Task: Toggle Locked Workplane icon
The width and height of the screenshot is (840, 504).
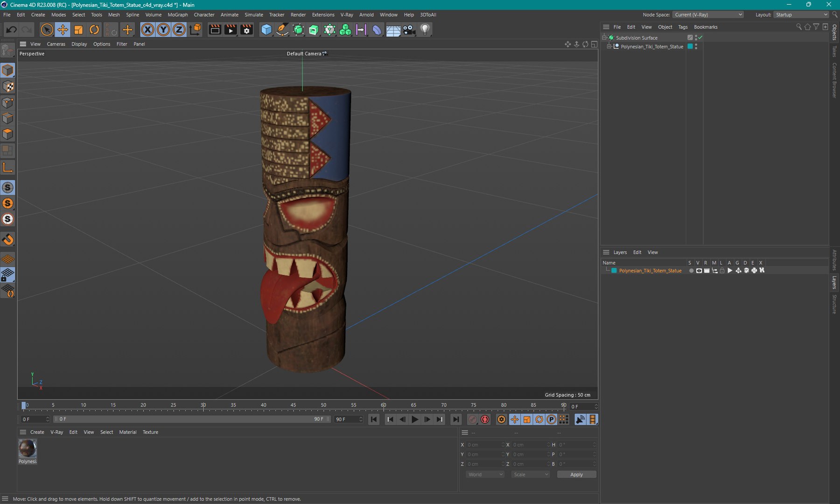Action: (8, 275)
